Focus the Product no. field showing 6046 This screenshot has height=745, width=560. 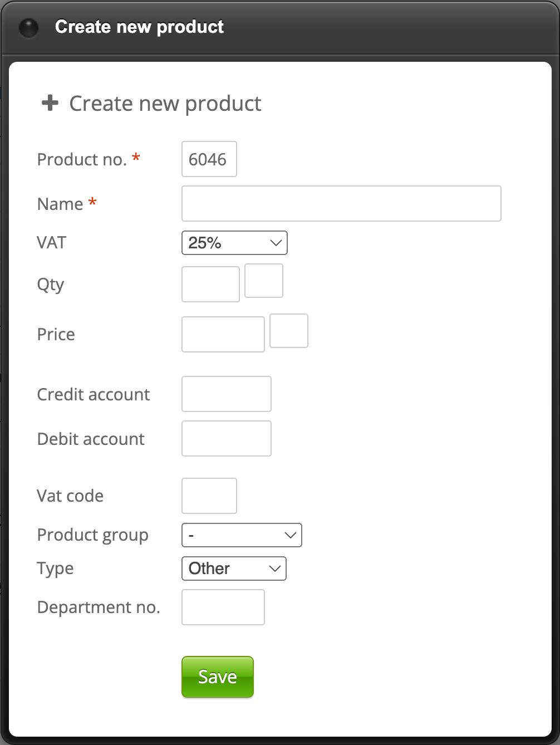[209, 159]
